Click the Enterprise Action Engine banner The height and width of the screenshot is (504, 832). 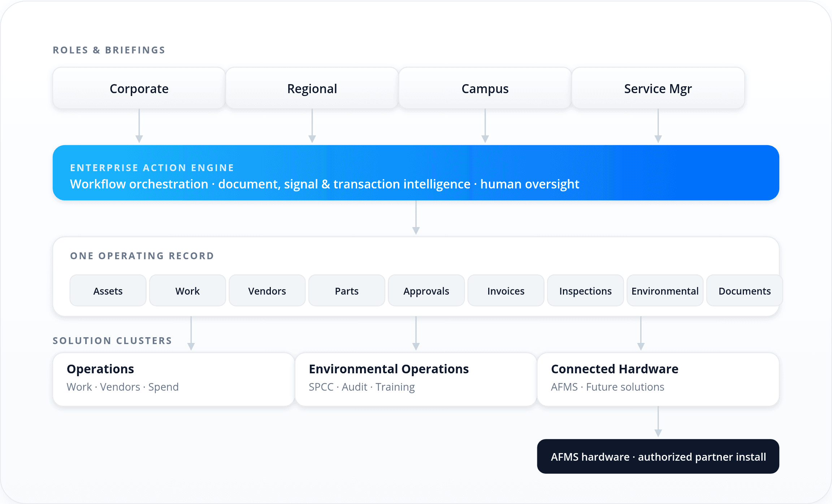[x=415, y=173]
